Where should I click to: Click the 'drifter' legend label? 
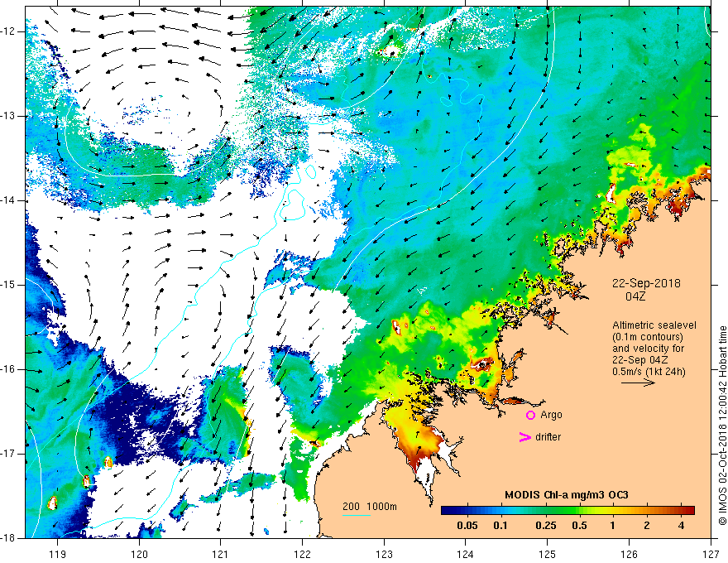point(548,437)
